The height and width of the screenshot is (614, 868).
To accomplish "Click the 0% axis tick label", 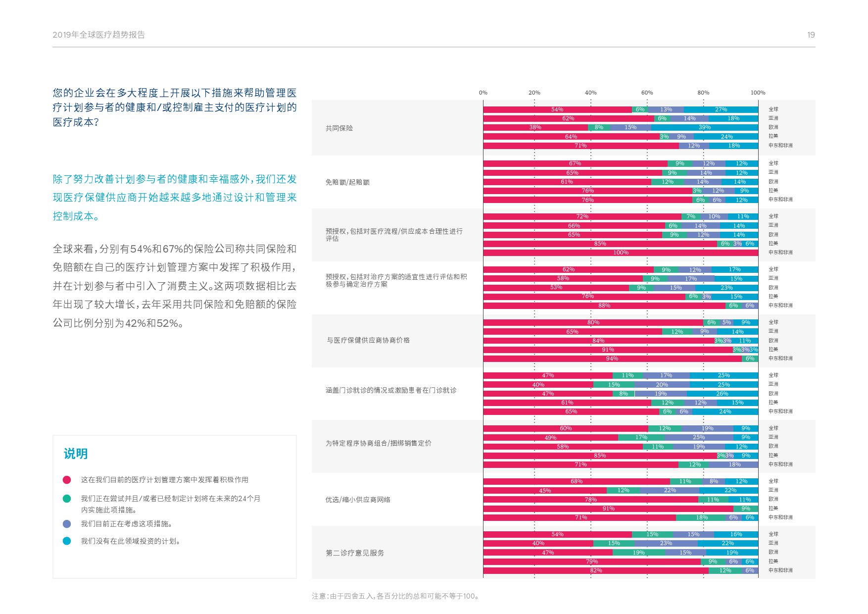I will click(483, 93).
